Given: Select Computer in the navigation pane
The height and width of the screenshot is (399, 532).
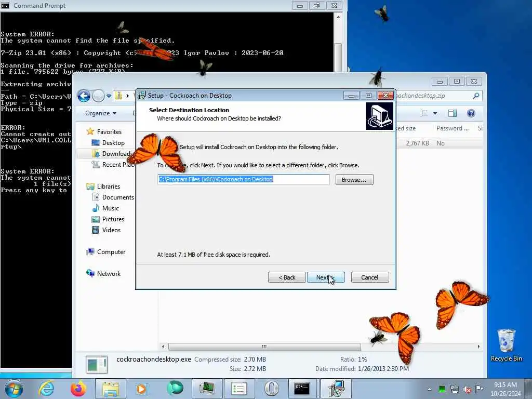Looking at the screenshot, I should 111,252.
